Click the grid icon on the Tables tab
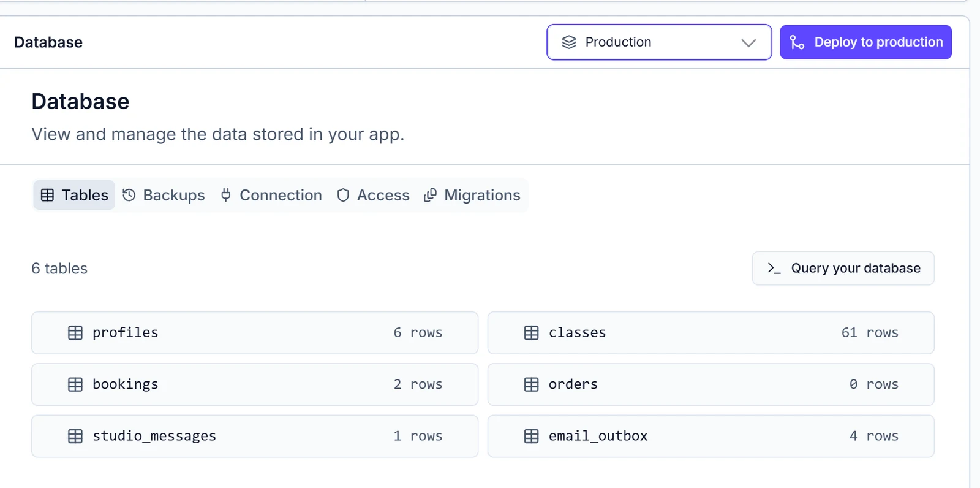The image size is (980, 488). click(47, 195)
